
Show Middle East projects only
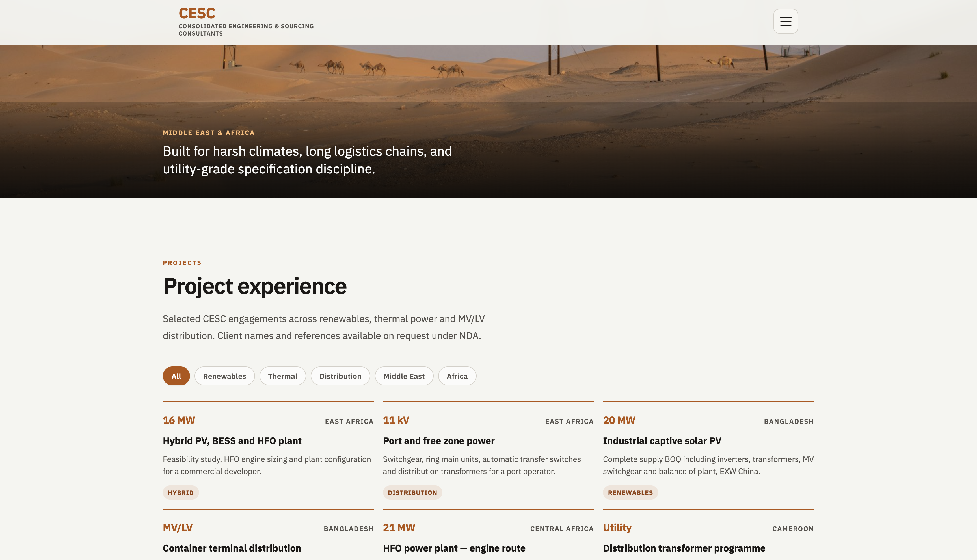point(404,376)
